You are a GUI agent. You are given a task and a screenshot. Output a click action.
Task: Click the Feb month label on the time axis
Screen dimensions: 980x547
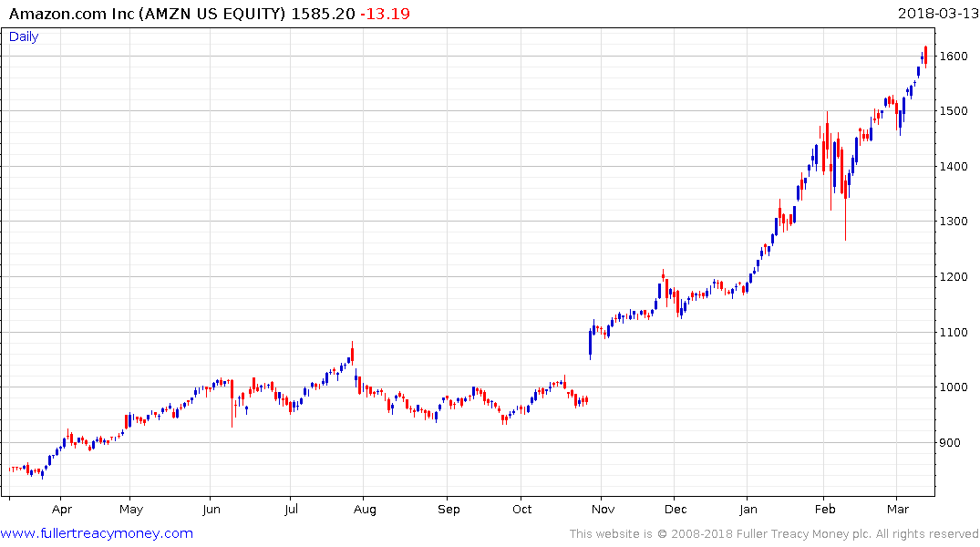click(825, 510)
